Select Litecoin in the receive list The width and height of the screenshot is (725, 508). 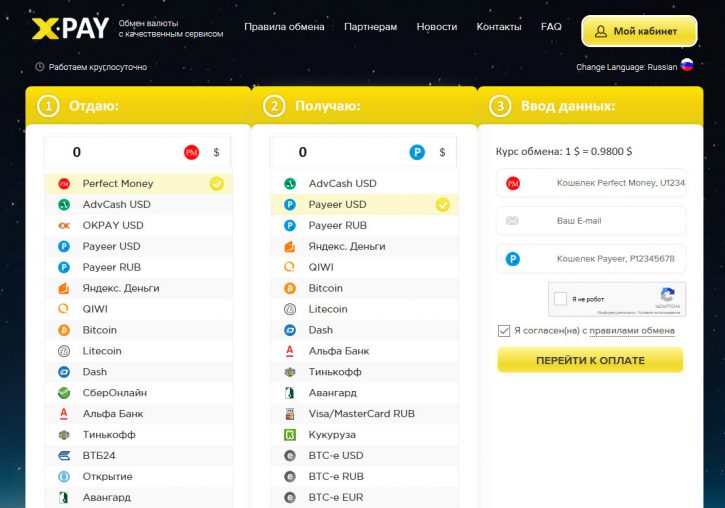(x=364, y=309)
